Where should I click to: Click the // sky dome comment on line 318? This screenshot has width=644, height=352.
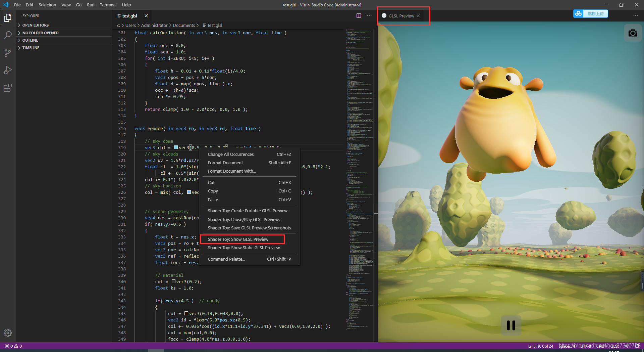coord(159,141)
